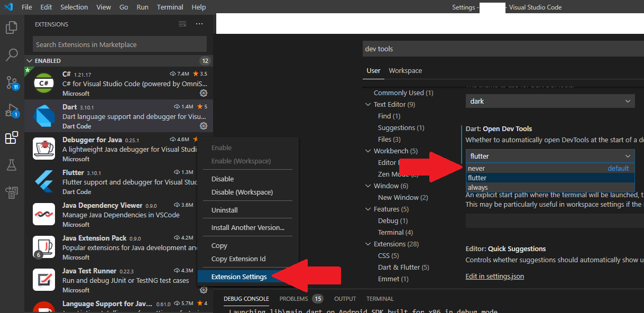Select New Window (2) in settings tree

[403, 197]
